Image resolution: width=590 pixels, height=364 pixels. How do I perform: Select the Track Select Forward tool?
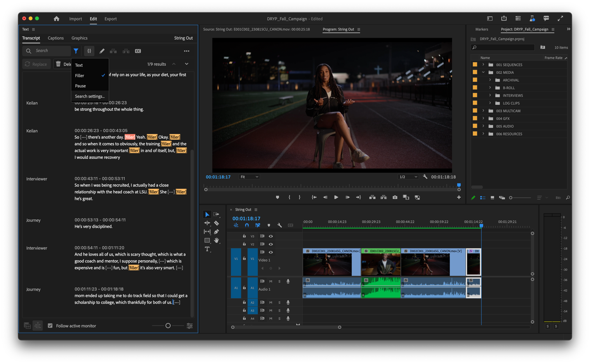217,214
